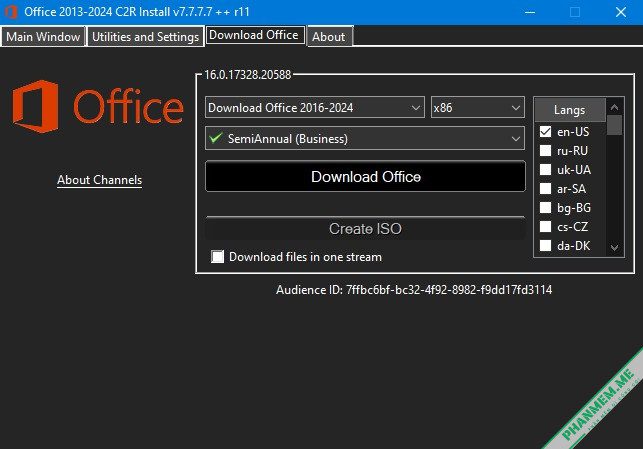Minimize the Office C2R Install window
Image resolution: width=643 pixels, height=449 pixels.
530,12
